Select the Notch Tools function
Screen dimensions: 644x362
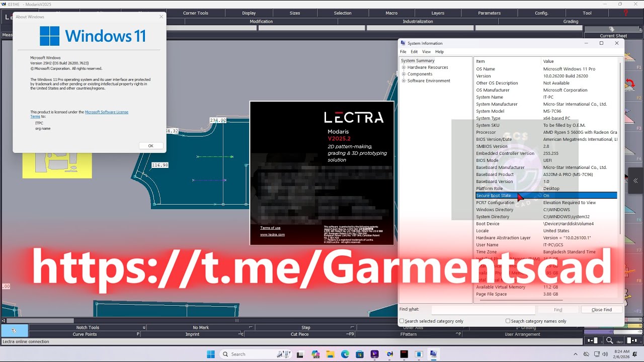pos(88,327)
